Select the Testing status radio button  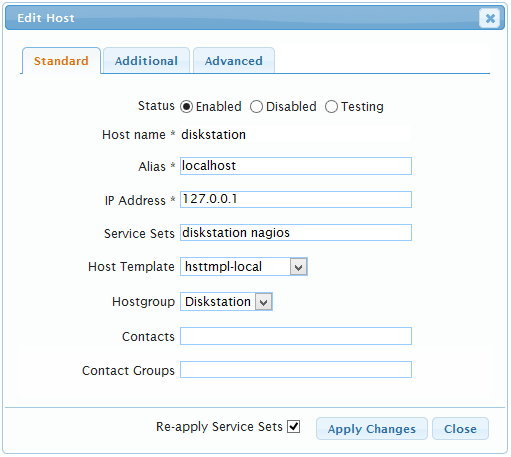331,107
